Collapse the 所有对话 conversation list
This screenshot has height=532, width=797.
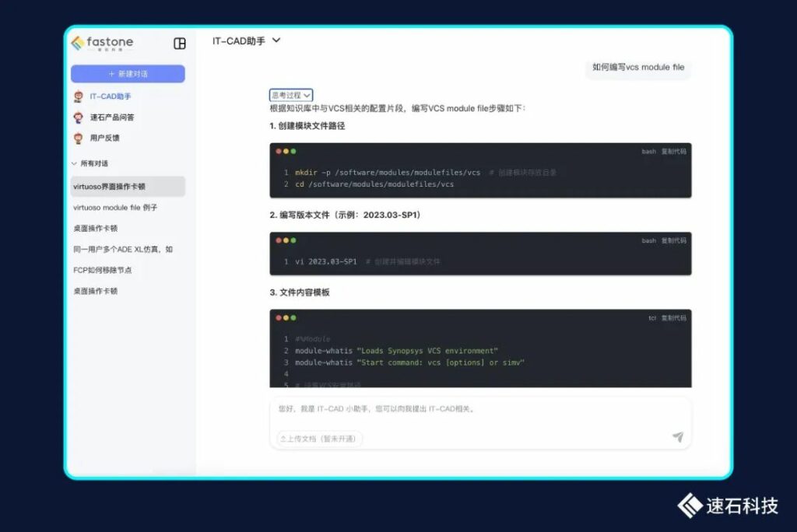(x=75, y=163)
